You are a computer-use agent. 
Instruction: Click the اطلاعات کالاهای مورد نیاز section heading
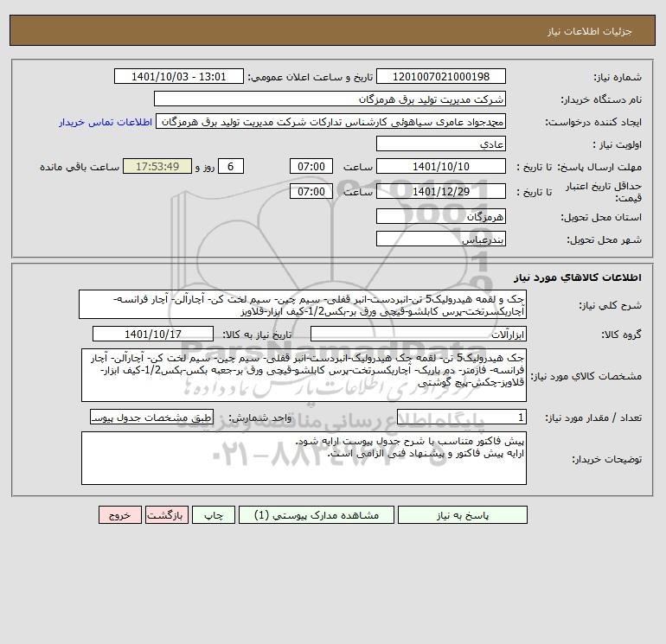pos(578,277)
